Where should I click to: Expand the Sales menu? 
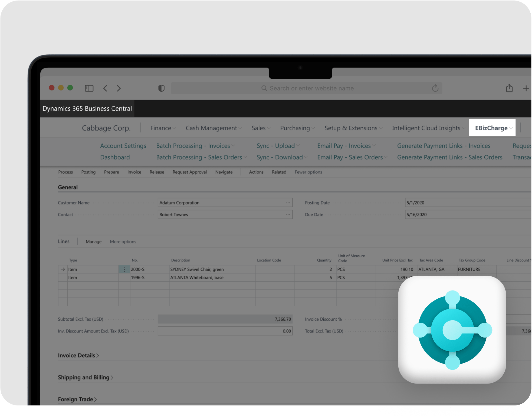pos(261,128)
